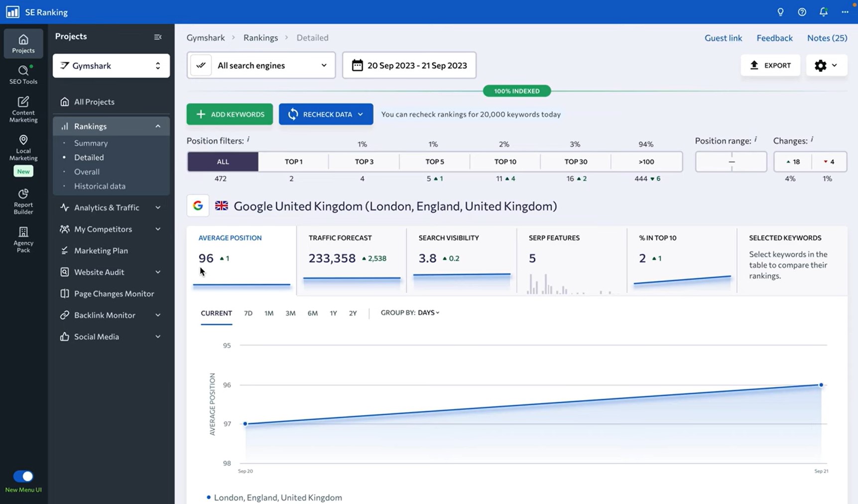Select the ALL position filter

coord(223,161)
